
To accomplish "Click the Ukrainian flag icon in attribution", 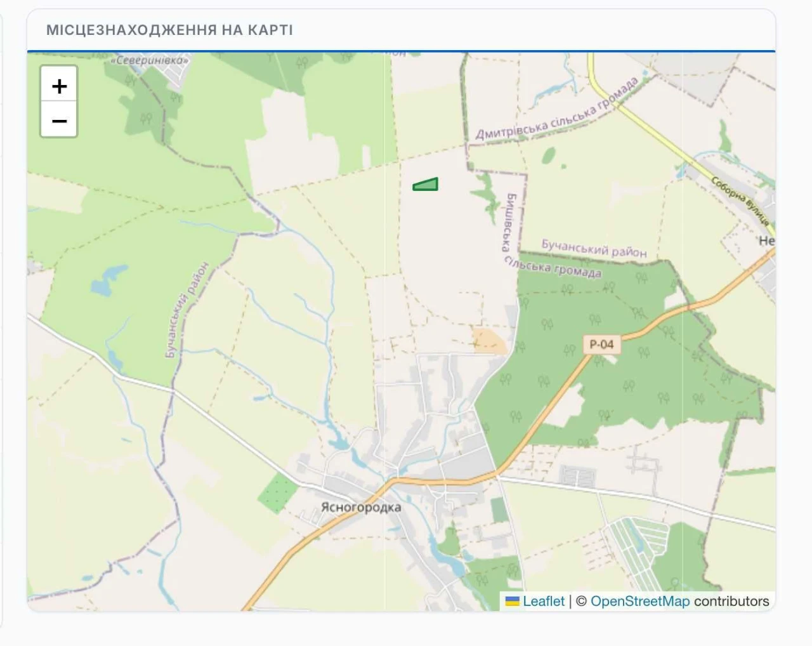I will click(512, 601).
